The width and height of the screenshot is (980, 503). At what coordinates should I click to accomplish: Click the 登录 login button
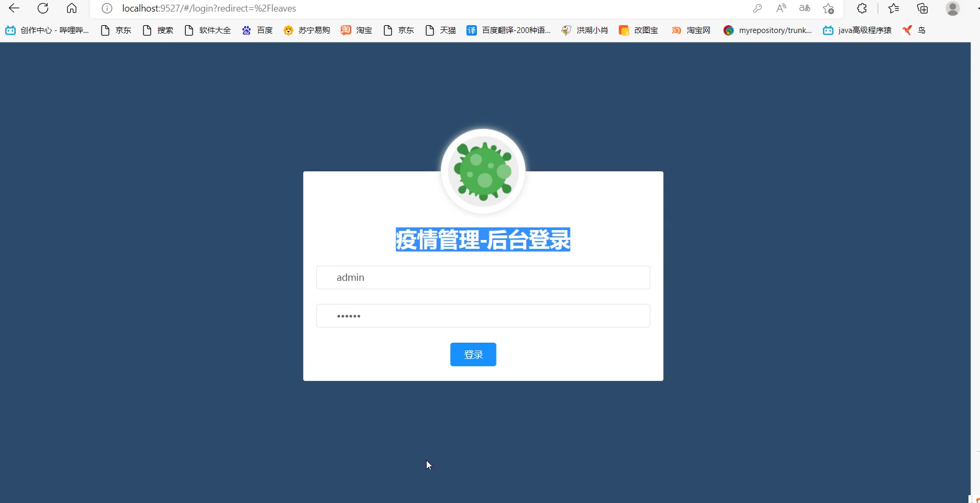(473, 355)
